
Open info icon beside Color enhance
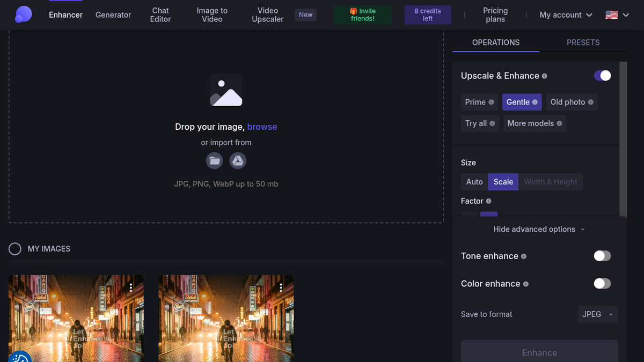(x=526, y=284)
